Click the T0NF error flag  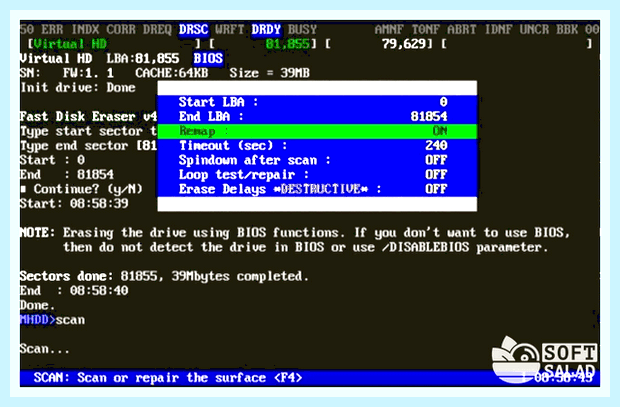click(425, 29)
